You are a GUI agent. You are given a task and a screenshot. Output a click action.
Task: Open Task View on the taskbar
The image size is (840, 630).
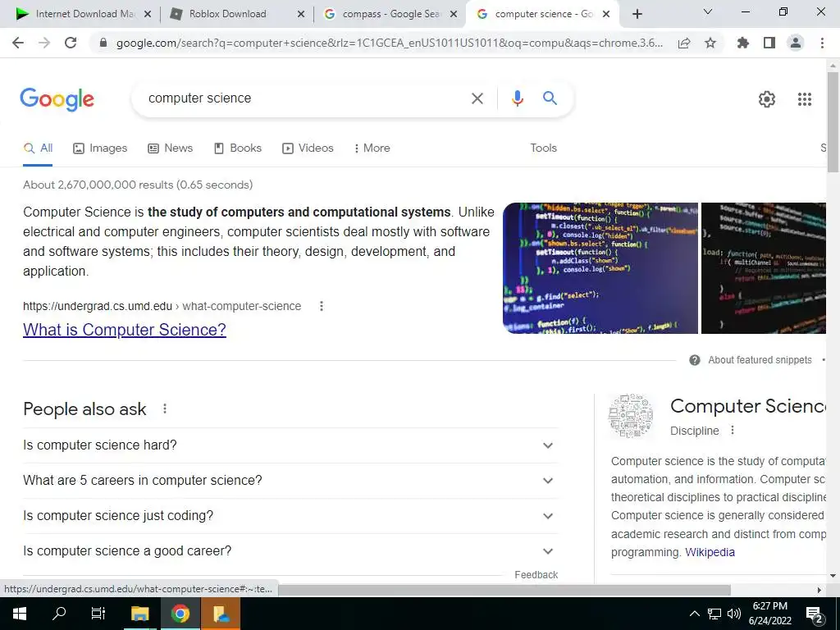point(98,614)
